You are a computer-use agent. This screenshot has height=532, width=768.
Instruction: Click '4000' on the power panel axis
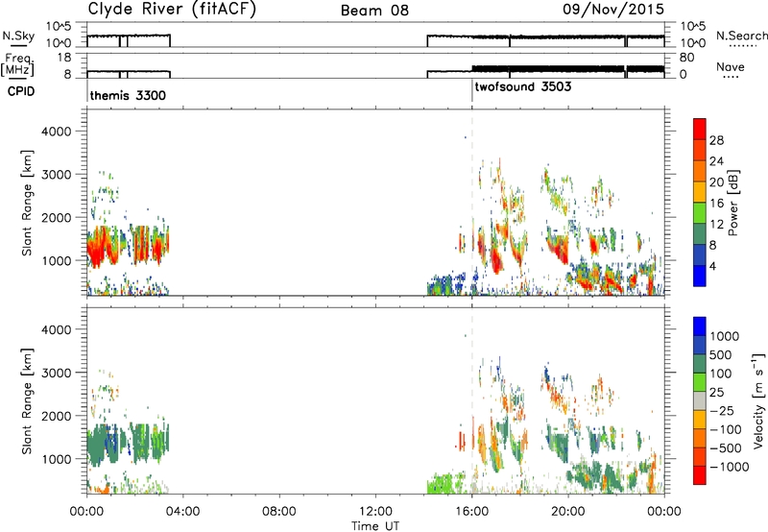pos(56,132)
